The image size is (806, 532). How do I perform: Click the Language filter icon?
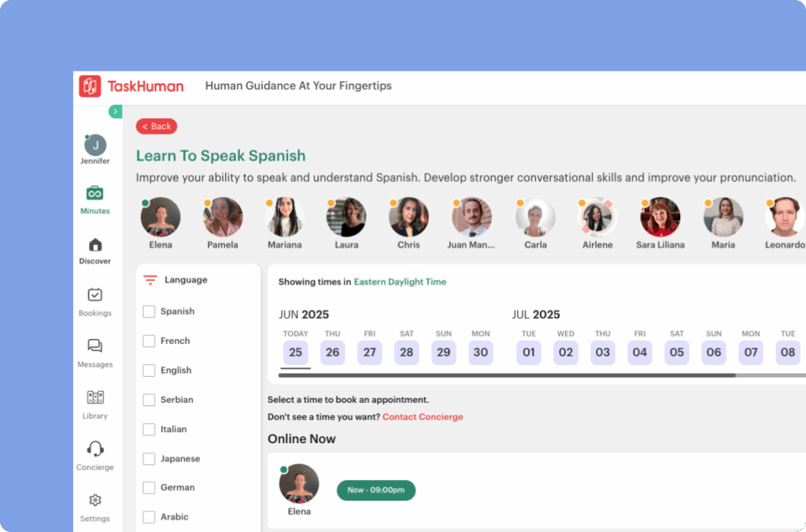click(x=150, y=280)
